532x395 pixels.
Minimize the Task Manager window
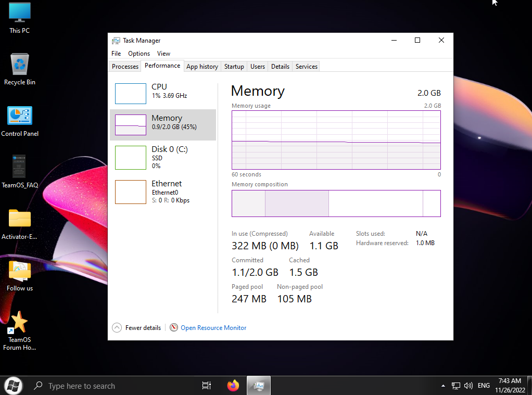tap(394, 41)
